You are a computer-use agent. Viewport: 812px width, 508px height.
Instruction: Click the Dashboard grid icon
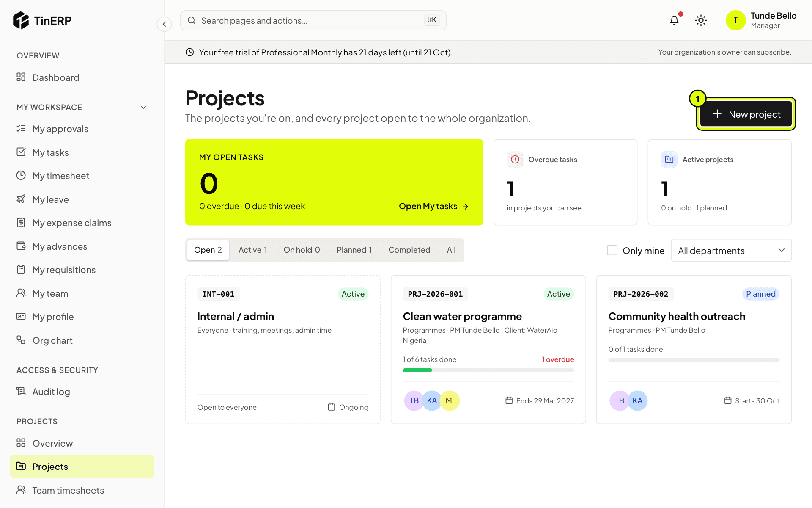pos(21,77)
